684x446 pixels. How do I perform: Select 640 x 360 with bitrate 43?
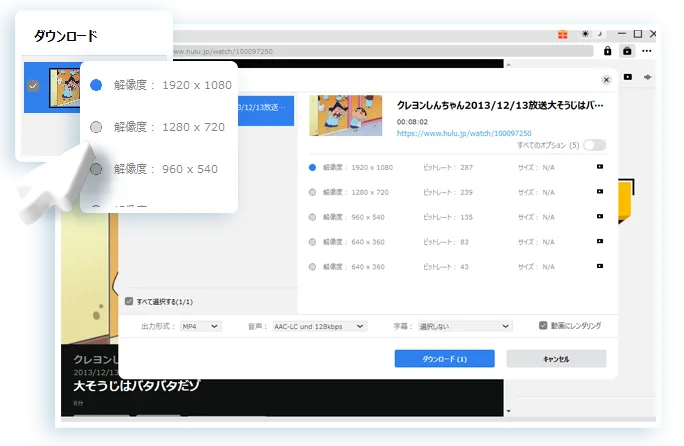click(312, 267)
